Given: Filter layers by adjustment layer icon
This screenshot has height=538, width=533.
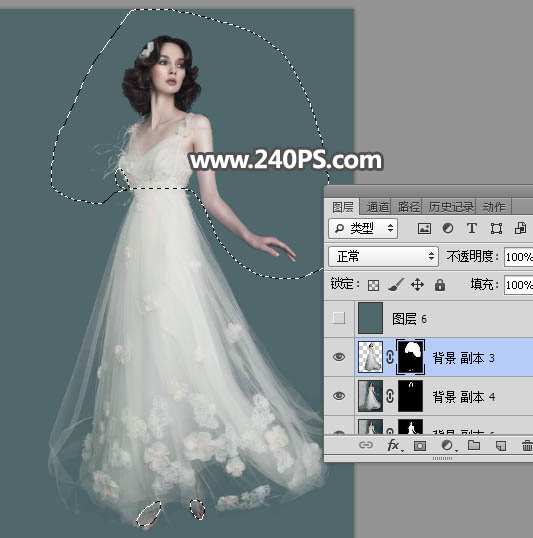Looking at the screenshot, I should point(448,229).
